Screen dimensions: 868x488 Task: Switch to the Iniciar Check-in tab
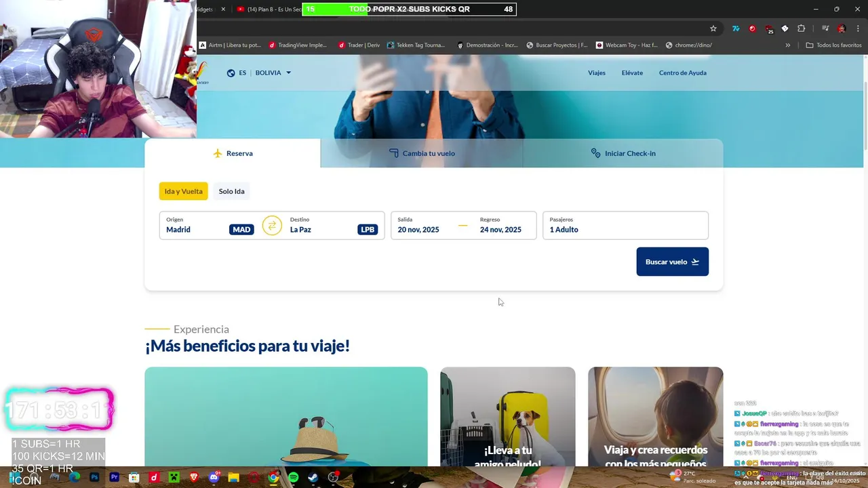[623, 153]
